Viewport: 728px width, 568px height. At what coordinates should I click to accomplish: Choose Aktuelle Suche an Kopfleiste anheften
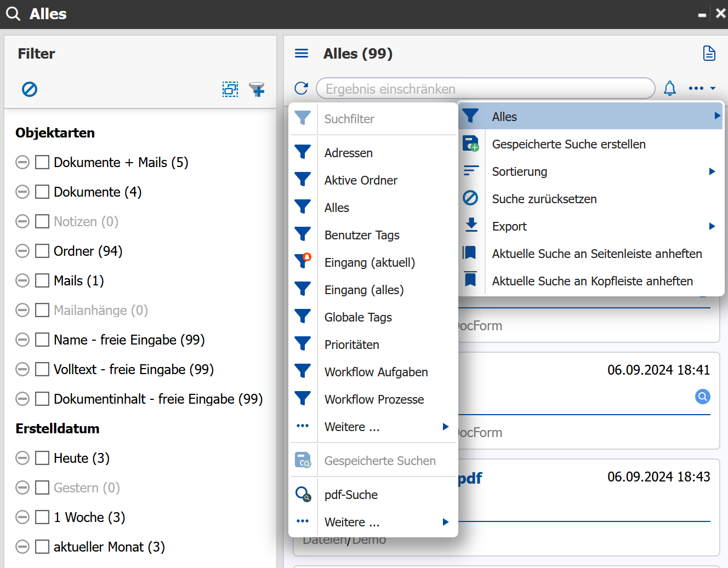(x=591, y=281)
